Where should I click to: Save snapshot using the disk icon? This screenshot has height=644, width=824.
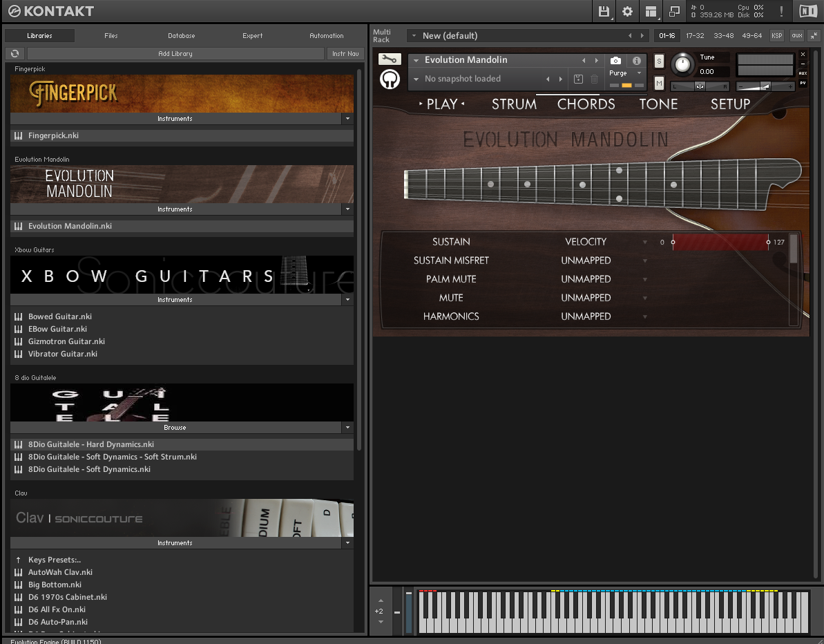578,79
